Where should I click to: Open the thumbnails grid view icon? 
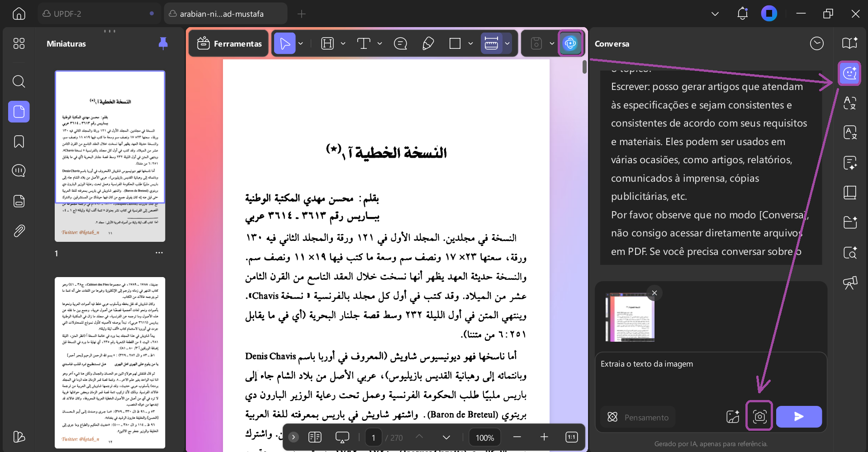[x=19, y=43]
